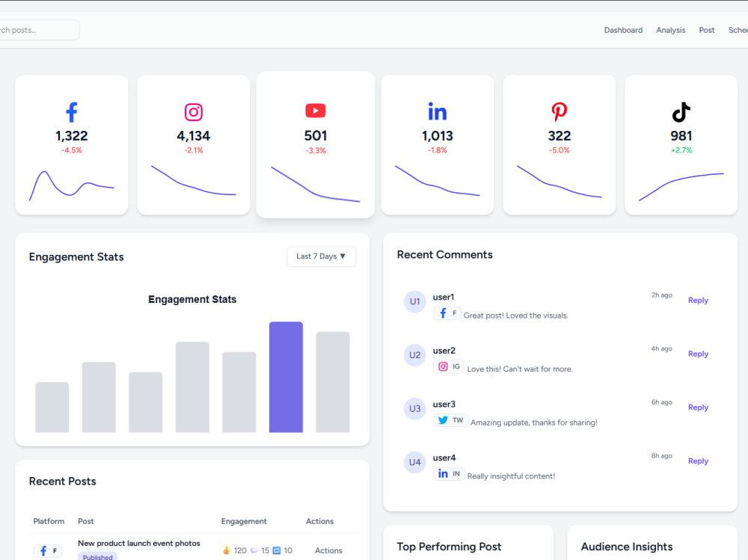
Task: Click the Audience Insights heading
Action: [627, 547]
